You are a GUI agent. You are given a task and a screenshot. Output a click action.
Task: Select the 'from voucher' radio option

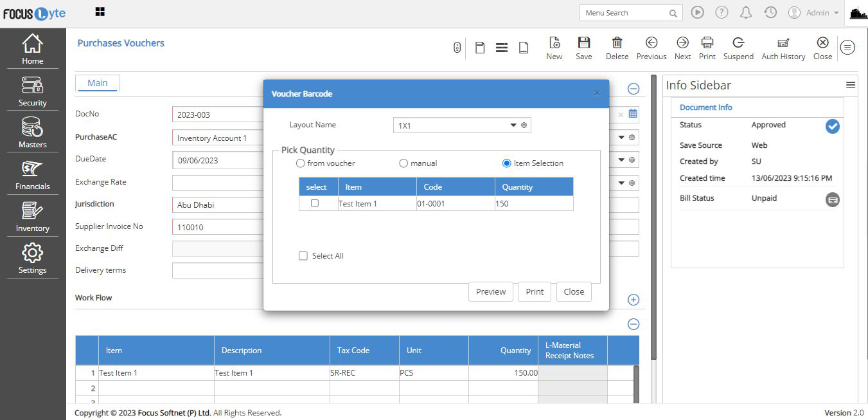300,163
